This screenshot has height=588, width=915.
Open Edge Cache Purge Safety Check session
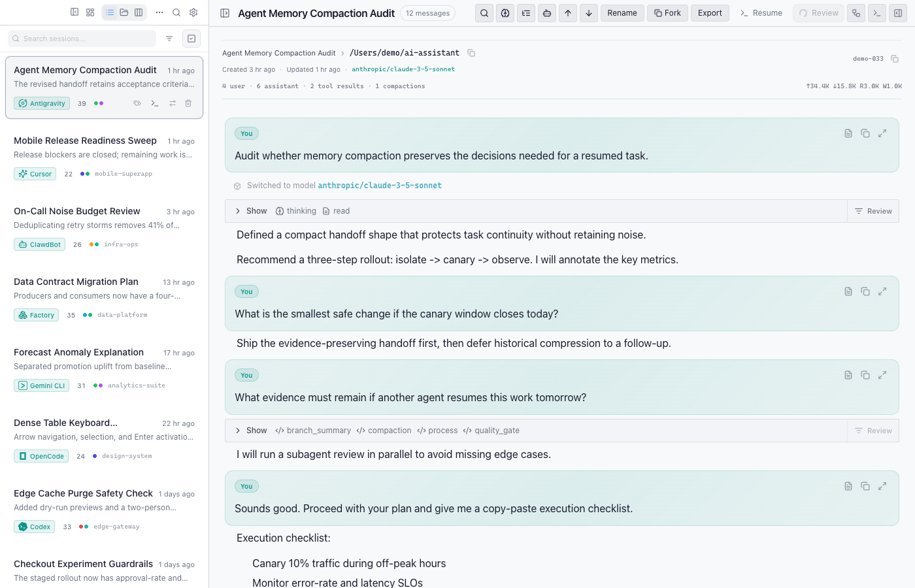click(x=105, y=510)
